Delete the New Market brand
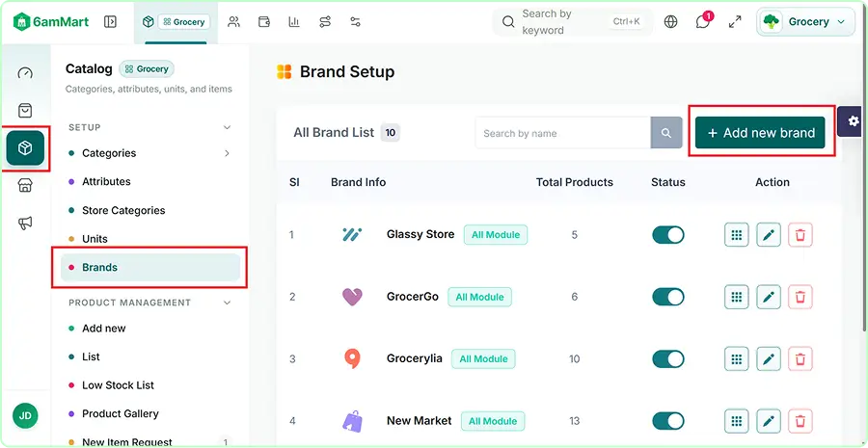 coord(800,421)
